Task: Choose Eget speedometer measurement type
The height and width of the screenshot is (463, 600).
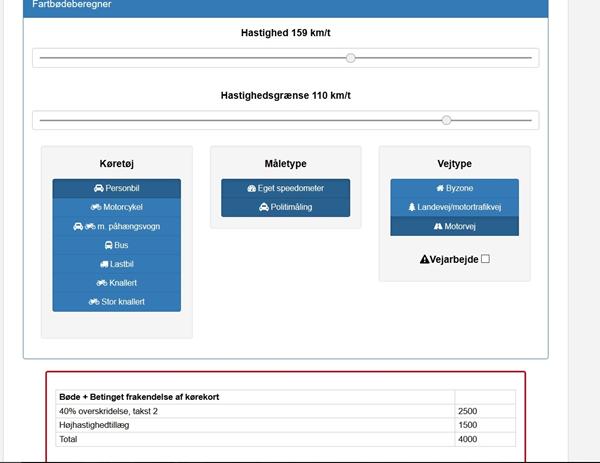Action: (x=286, y=188)
